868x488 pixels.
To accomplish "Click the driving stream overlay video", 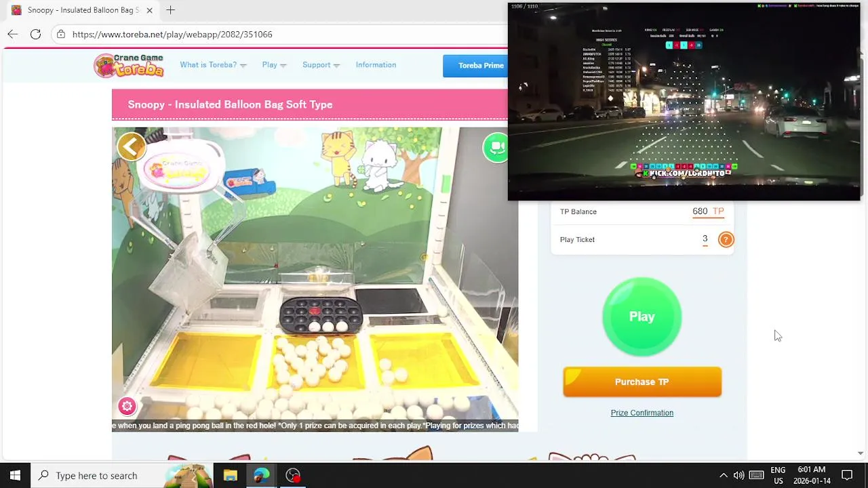I will click(x=684, y=102).
